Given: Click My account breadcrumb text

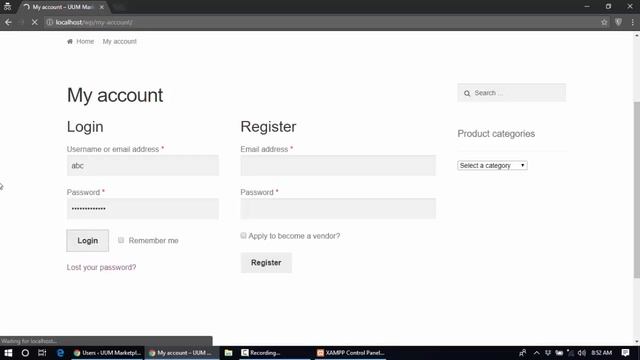Looking at the screenshot, I should [x=120, y=41].
